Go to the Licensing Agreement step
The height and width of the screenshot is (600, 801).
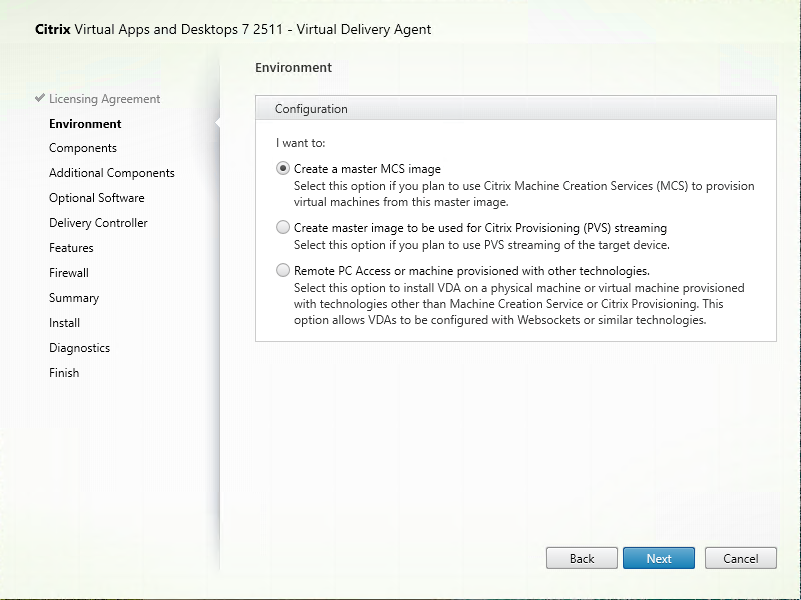pyautogui.click(x=104, y=99)
